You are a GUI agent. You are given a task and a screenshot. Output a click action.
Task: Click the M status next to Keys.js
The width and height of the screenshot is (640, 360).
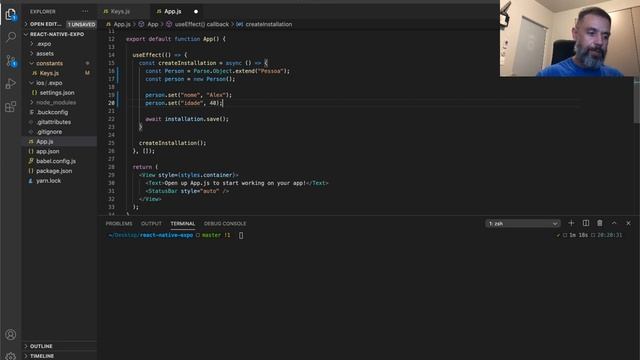(x=87, y=73)
